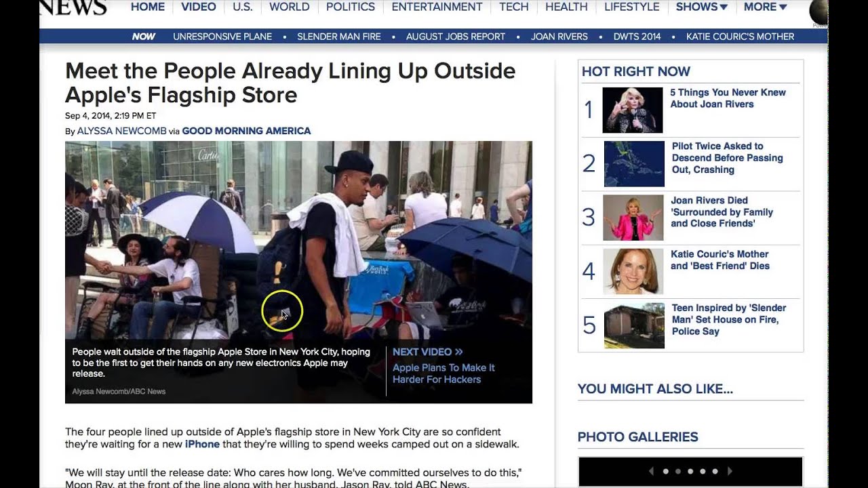The height and width of the screenshot is (488, 868).
Task: Click Joan Rivers on-stage thumbnail for story 1
Action: tap(633, 110)
